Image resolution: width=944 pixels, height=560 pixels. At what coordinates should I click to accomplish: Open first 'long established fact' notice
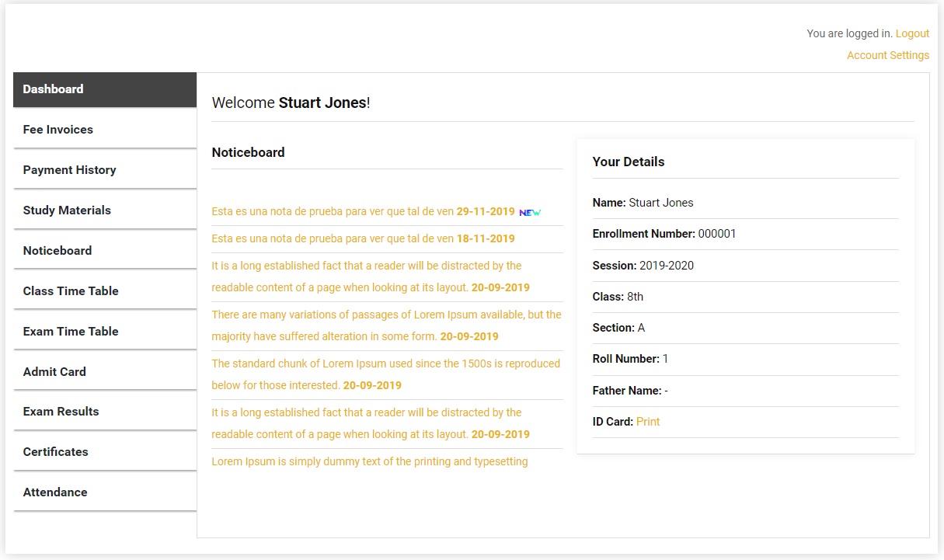[x=371, y=277]
